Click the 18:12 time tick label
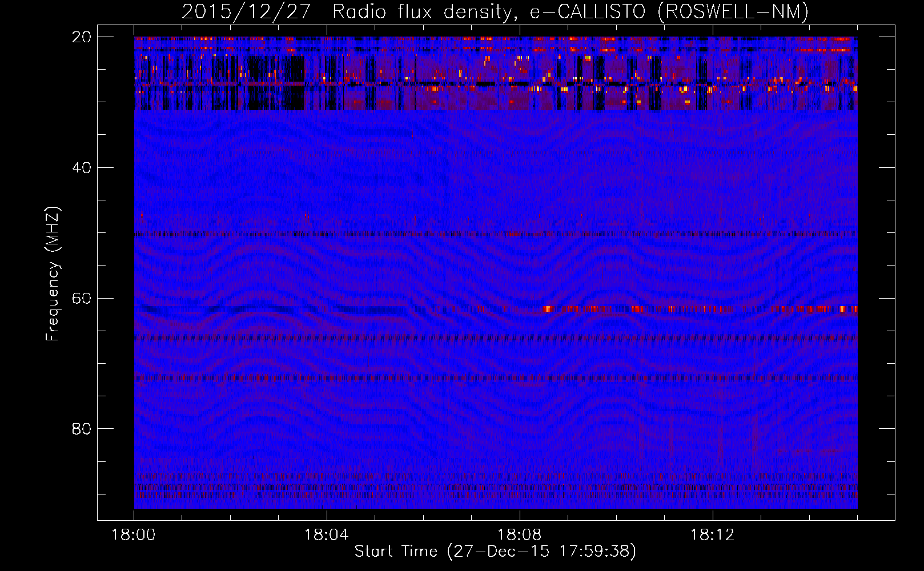 [712, 535]
